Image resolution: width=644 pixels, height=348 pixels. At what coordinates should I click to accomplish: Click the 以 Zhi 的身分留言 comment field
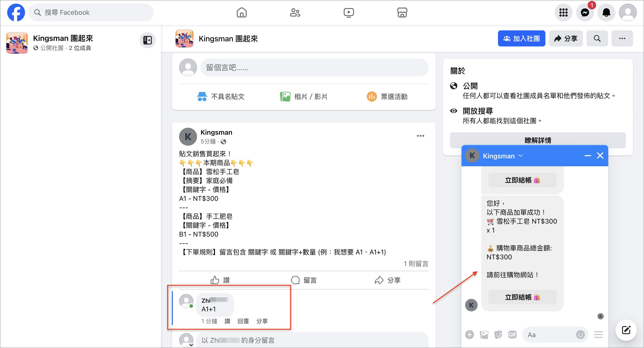point(312,340)
